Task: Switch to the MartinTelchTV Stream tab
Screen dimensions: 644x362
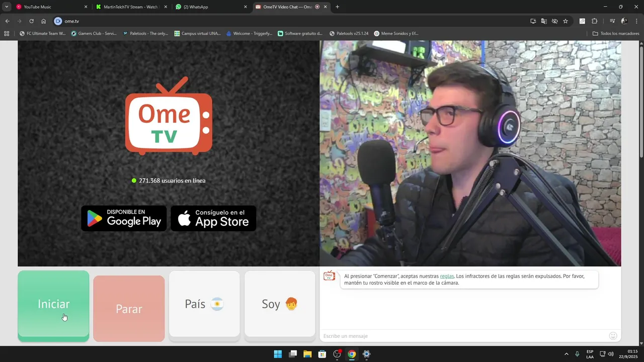Action: coord(130,7)
